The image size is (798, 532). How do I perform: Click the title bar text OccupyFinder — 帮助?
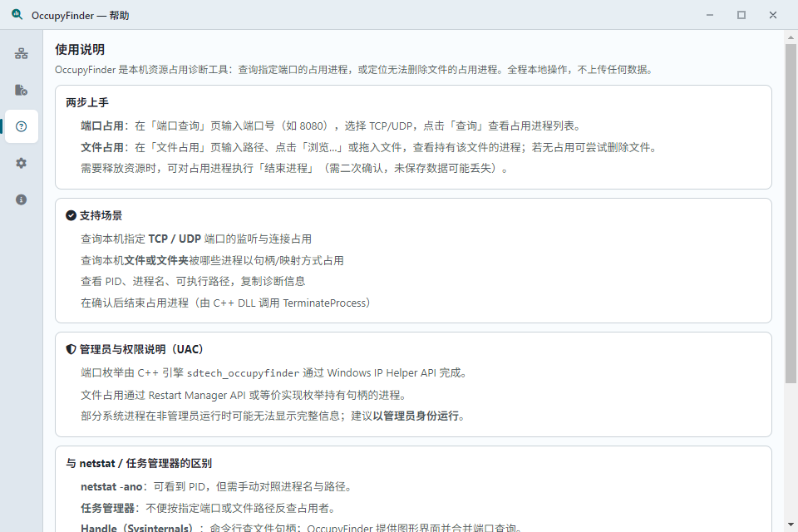(x=81, y=15)
